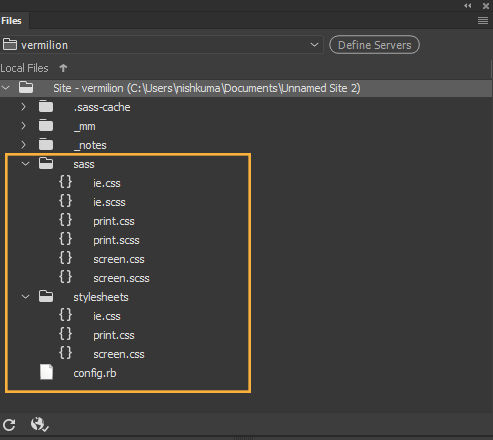Select Site - vermilion root row text
Image resolution: width=493 pixels, height=440 pixels.
click(x=207, y=88)
